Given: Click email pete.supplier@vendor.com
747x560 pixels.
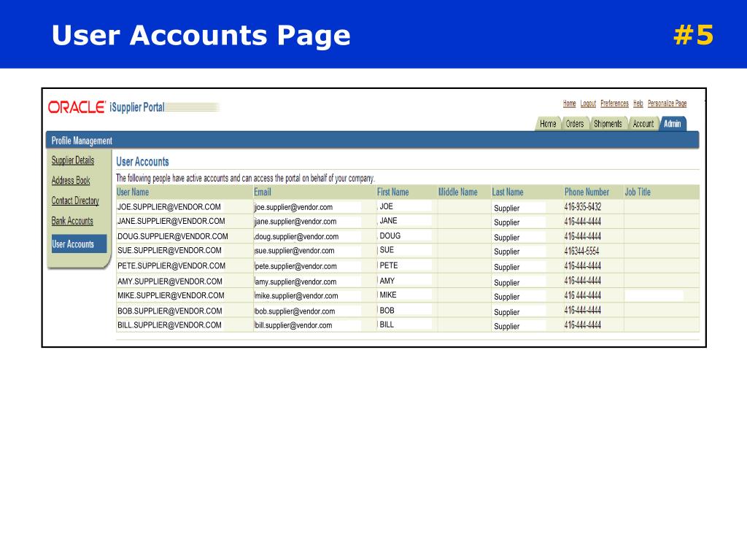Looking at the screenshot, I should pyautogui.click(x=296, y=266).
